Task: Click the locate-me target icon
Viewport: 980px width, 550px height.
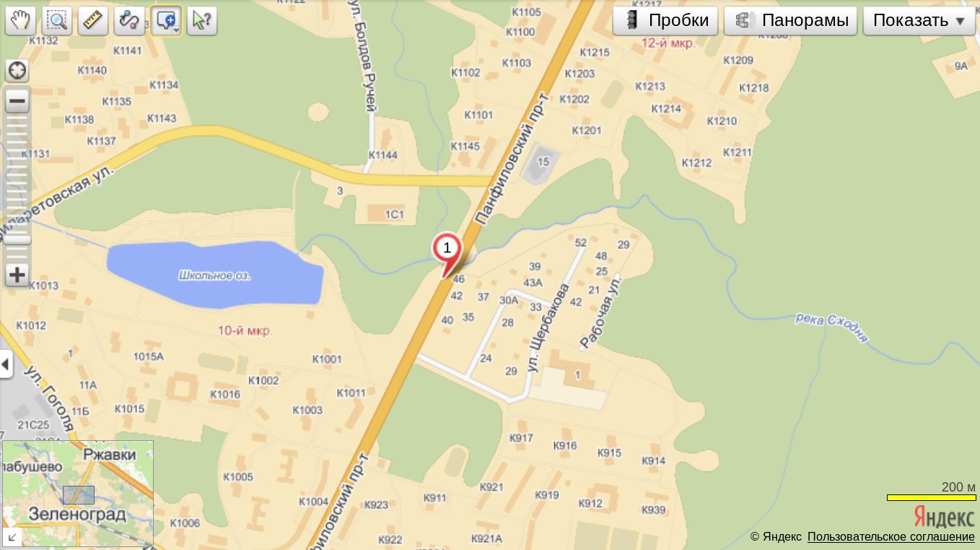Action: coord(17,71)
